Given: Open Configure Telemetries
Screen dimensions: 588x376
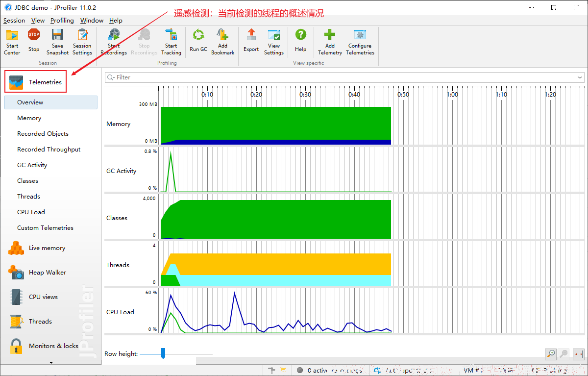Looking at the screenshot, I should pos(361,42).
